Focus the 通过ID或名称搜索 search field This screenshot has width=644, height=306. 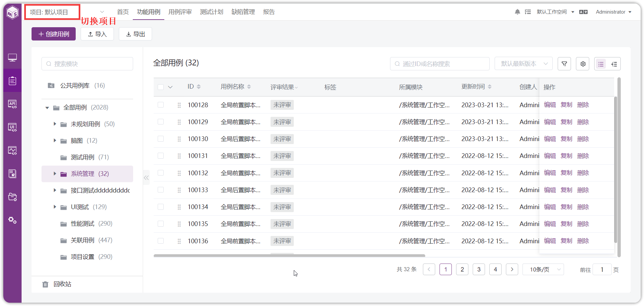pos(440,64)
